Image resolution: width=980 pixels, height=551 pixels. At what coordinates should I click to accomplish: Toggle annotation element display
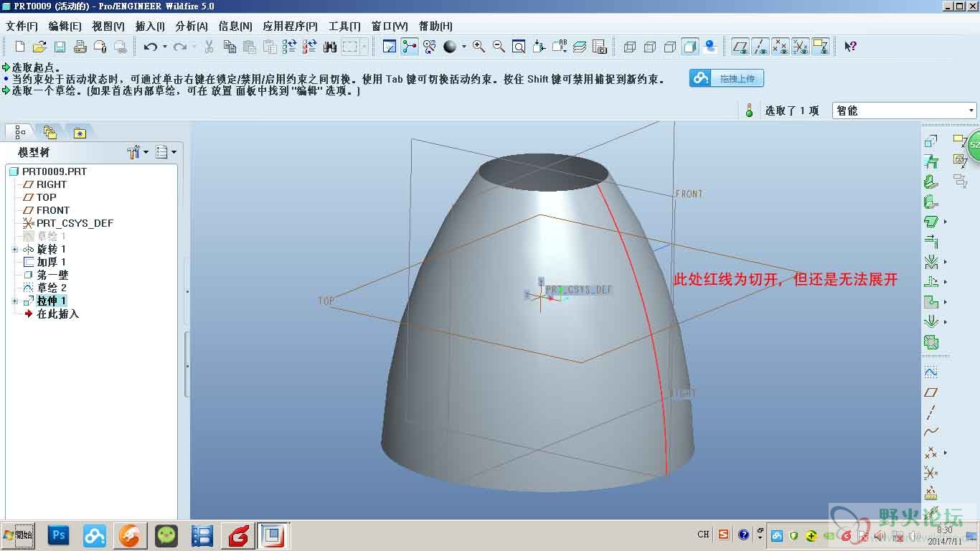click(x=821, y=47)
